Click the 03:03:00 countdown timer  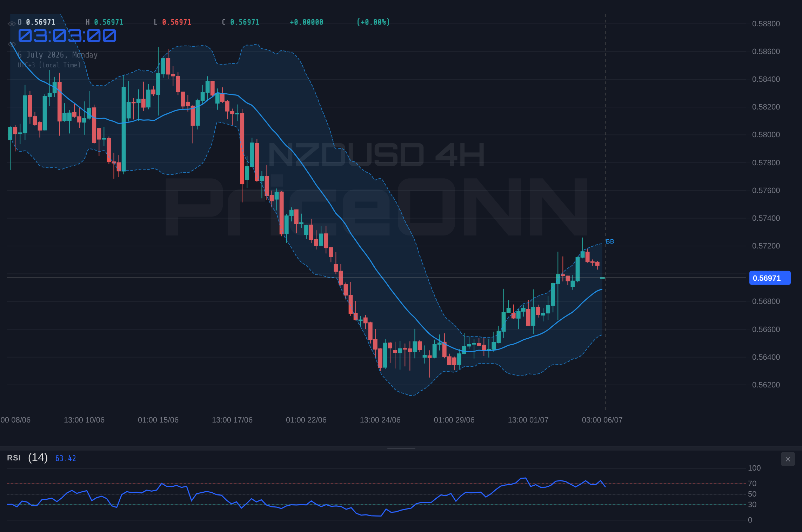[x=67, y=36]
